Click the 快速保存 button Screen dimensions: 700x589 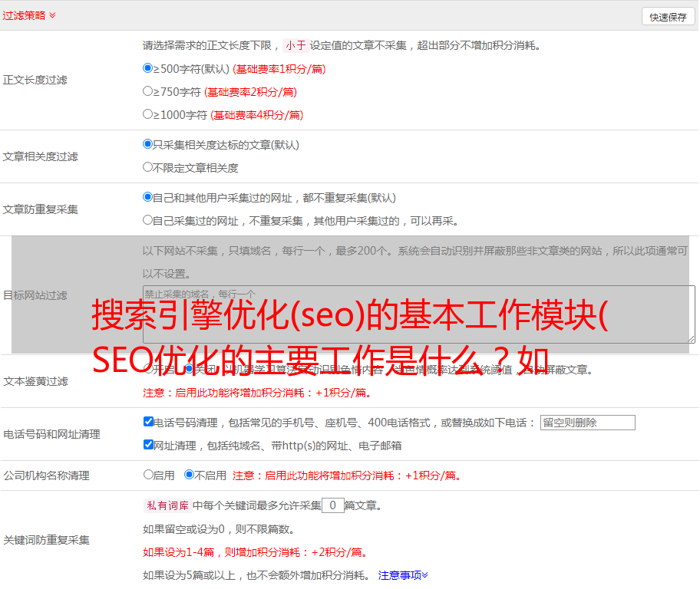click(667, 17)
